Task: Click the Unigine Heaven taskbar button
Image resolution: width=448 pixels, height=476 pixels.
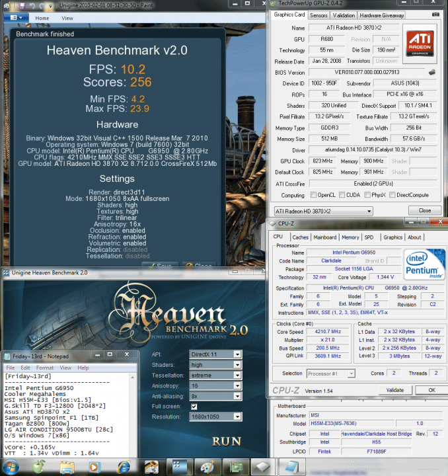Action: [x=180, y=467]
